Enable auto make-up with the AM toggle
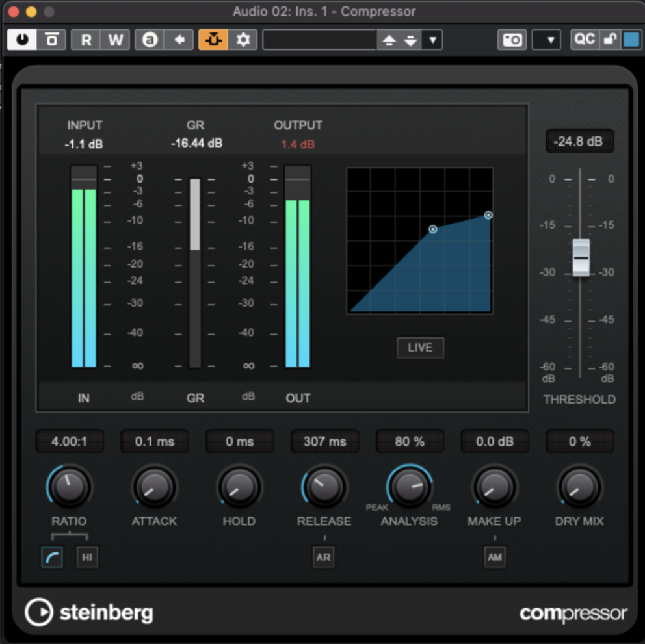Image resolution: width=645 pixels, height=644 pixels. [x=495, y=557]
